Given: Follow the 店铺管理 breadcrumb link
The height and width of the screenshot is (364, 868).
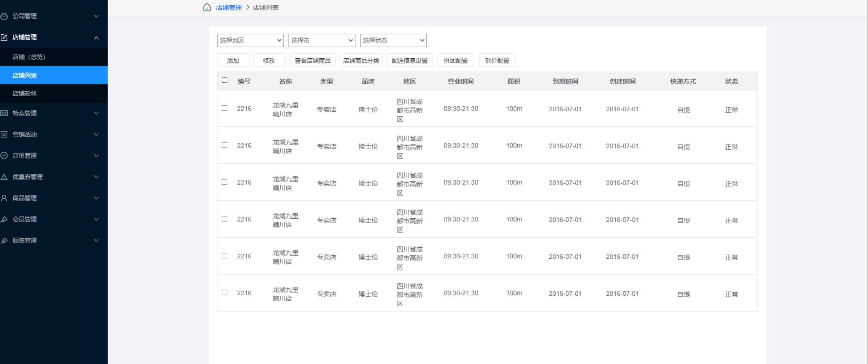Looking at the screenshot, I should click(229, 8).
